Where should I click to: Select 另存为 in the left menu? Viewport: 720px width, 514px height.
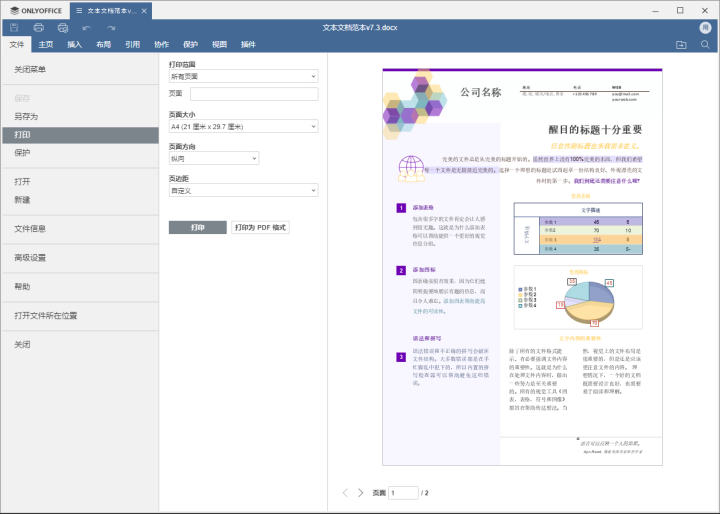click(x=29, y=116)
